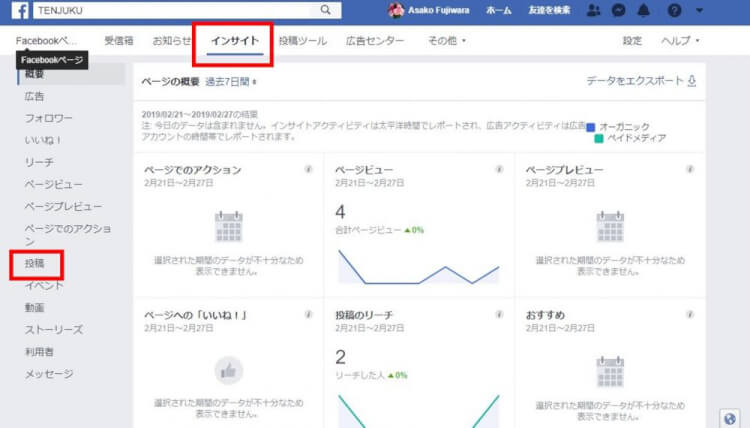Screen dimensions: 750x428
Task: Open the Messenger icon
Action: coord(618,10)
